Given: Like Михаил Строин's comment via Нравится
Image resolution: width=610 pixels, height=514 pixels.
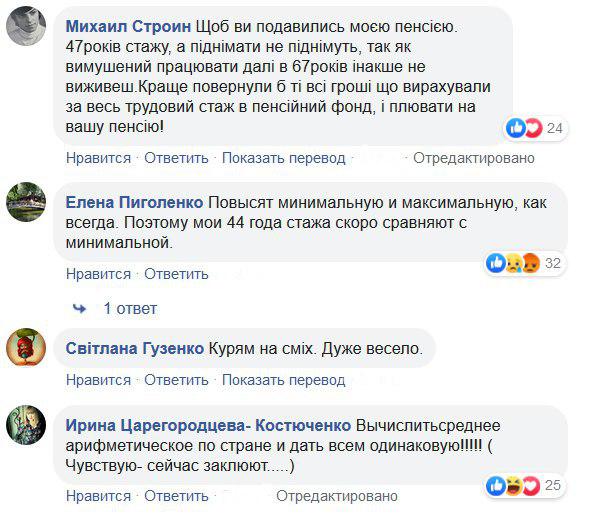Looking at the screenshot, I should pyautogui.click(x=98, y=158).
